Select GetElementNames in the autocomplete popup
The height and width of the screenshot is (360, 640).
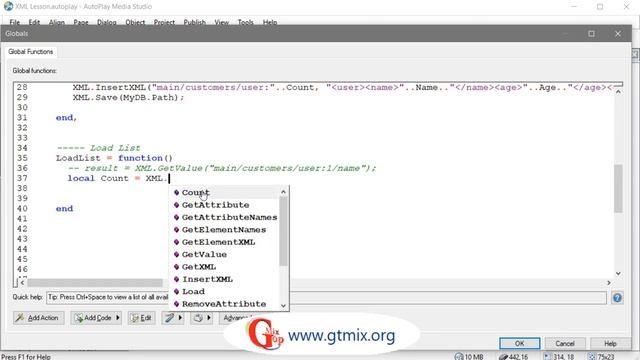(x=224, y=230)
